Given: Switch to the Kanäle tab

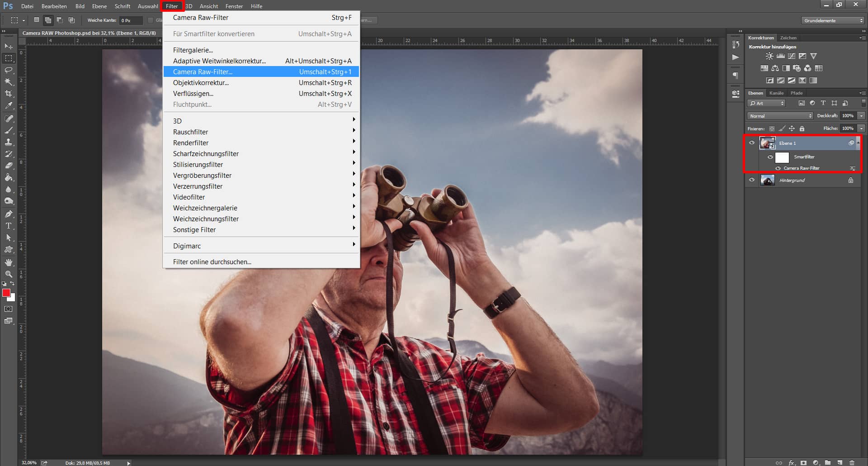Looking at the screenshot, I should point(776,93).
